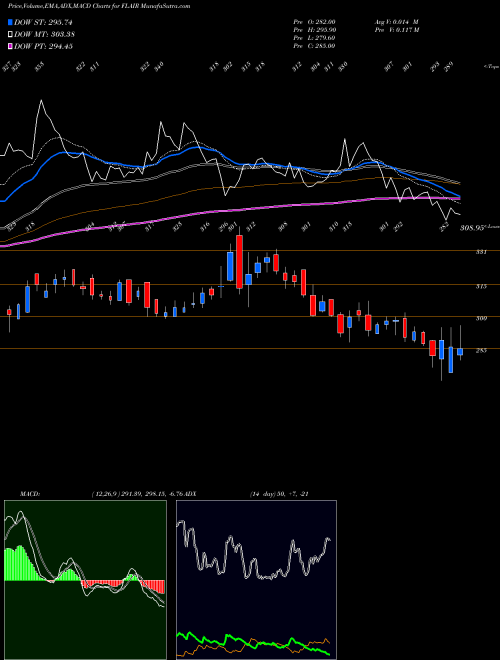This screenshot has width=500, height=660.
Task: Click the 'Avg V: 0.014 M' value
Action: [x=396, y=22]
